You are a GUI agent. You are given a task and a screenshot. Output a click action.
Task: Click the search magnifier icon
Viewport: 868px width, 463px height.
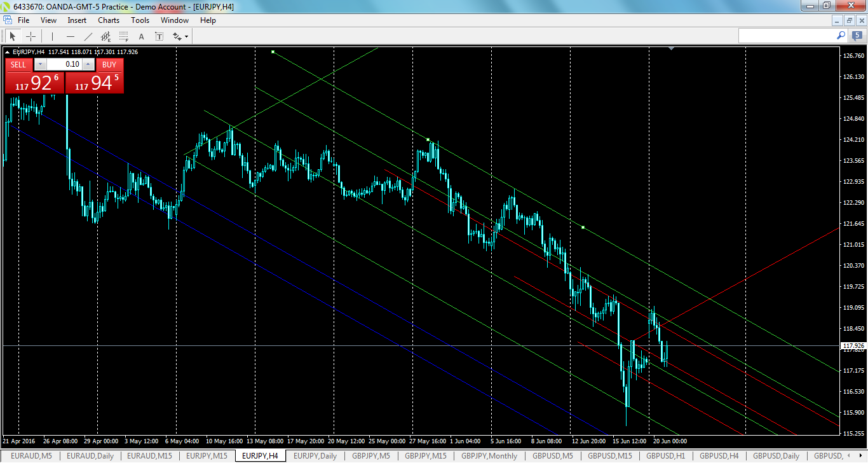click(x=840, y=36)
